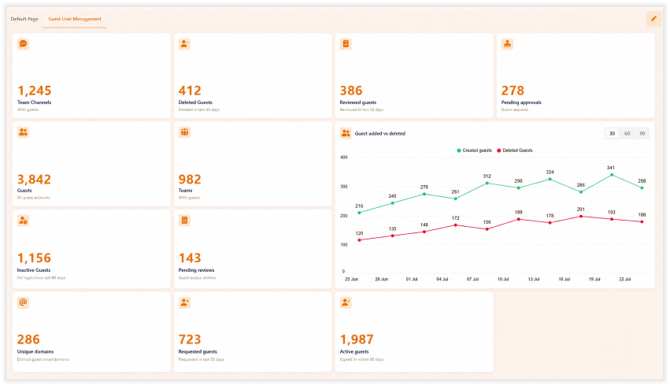
Task: Click the deleted guests point labeled 120
Action: [359, 240]
